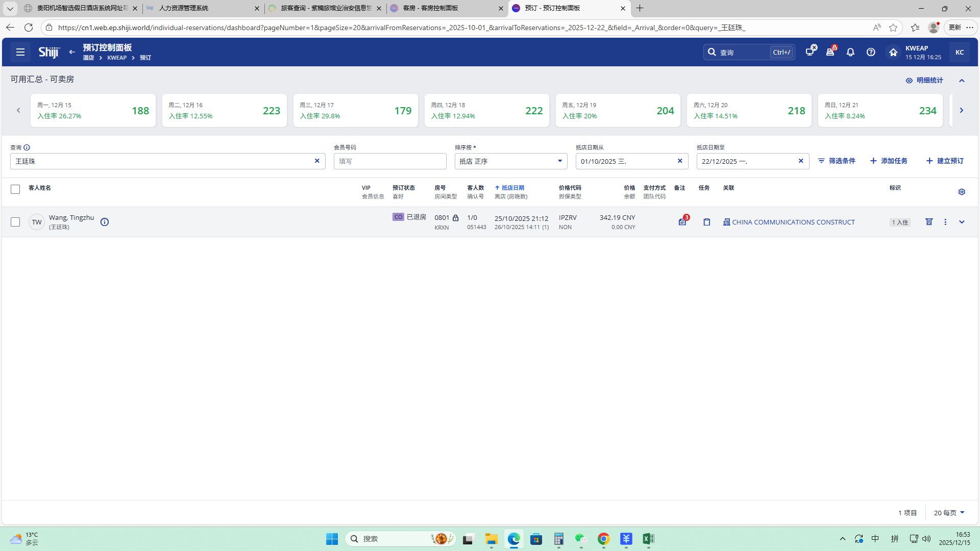Open the 排序按 sort-by dropdown

point(510,161)
